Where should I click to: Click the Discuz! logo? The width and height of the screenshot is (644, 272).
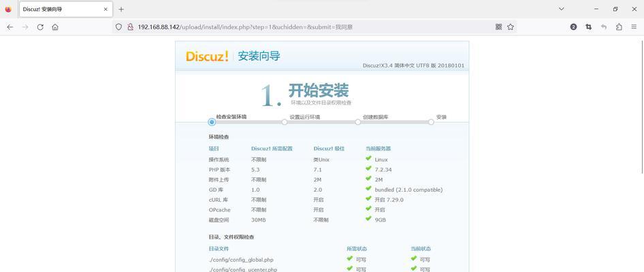point(206,56)
